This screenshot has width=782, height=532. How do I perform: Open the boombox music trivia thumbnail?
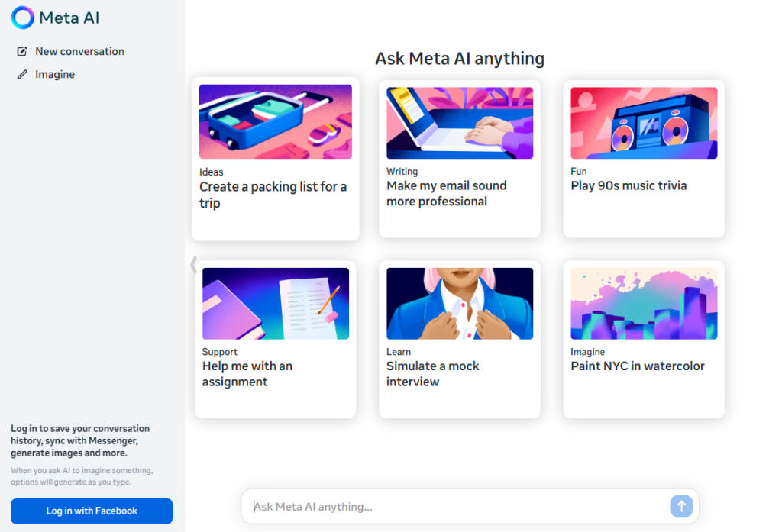tap(644, 123)
